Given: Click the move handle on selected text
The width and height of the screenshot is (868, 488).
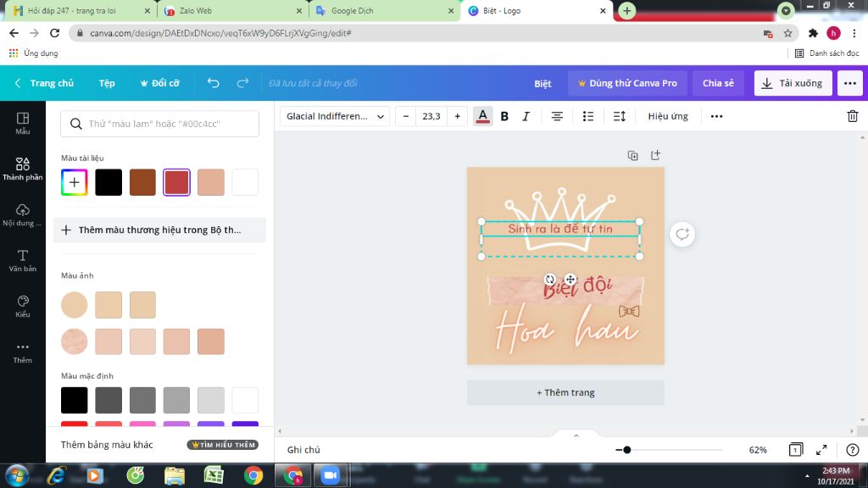Looking at the screenshot, I should (x=570, y=280).
